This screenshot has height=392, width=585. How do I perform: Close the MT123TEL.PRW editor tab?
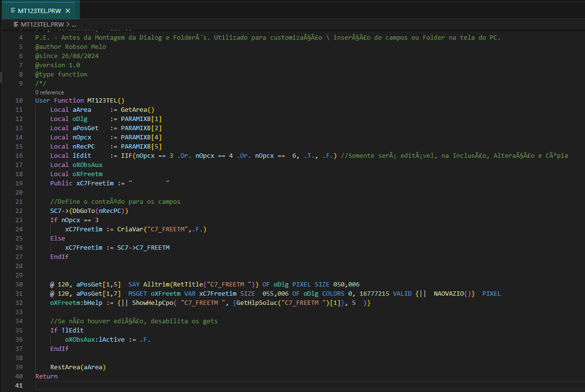pyautogui.click(x=68, y=11)
